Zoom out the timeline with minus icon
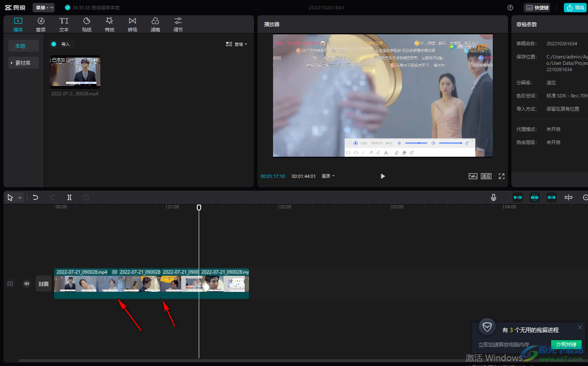 pyautogui.click(x=585, y=197)
